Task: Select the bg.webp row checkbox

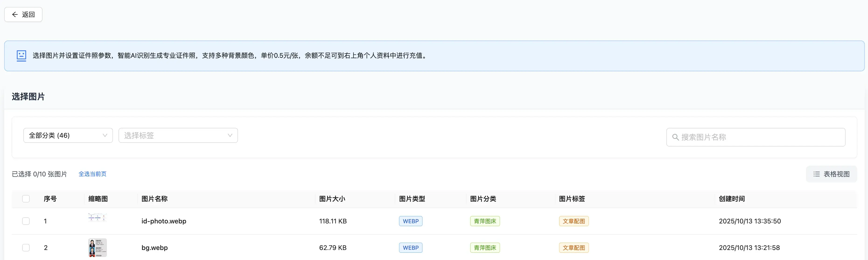Action: coord(26,248)
